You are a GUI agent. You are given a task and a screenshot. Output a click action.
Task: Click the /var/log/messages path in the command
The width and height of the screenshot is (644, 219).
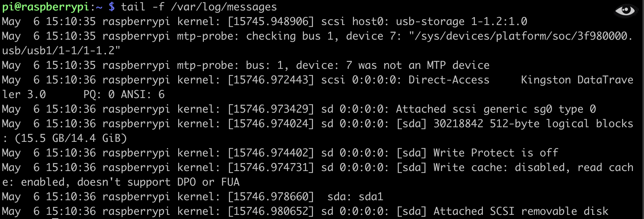224,7
